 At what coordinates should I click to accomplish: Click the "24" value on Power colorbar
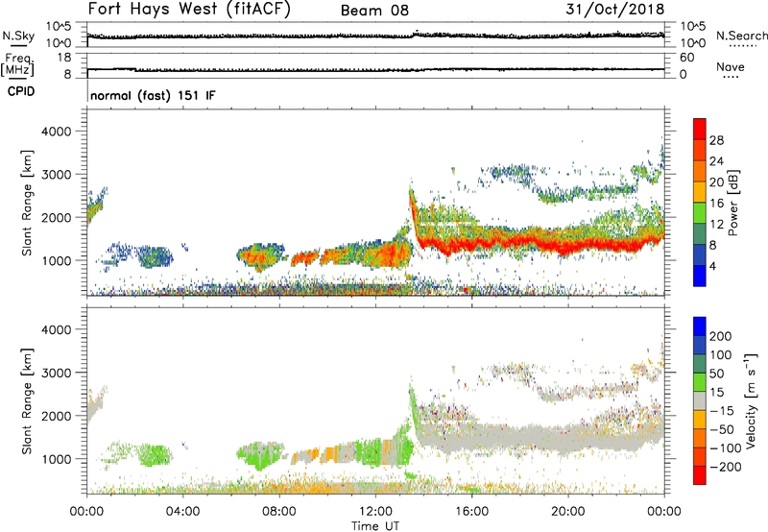716,161
